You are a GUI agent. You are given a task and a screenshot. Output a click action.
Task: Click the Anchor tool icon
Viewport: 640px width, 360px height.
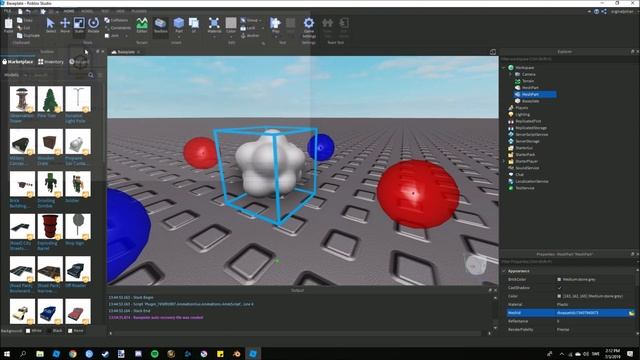tap(243, 36)
